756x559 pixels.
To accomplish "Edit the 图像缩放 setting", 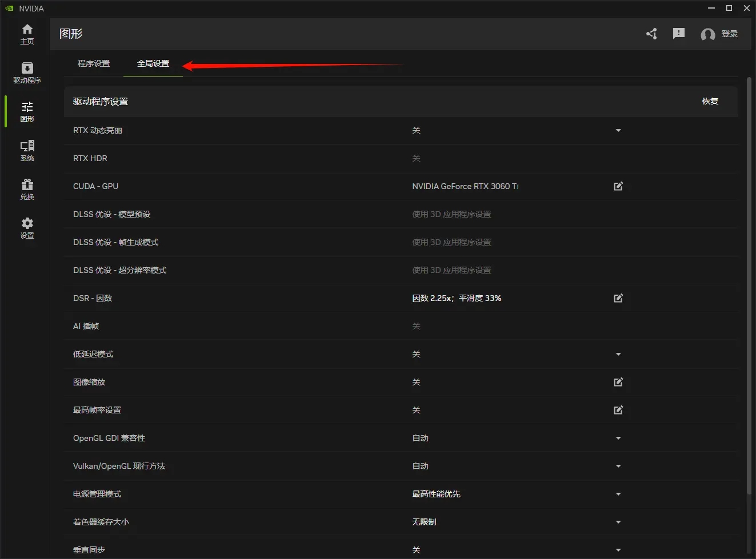I will 618,382.
